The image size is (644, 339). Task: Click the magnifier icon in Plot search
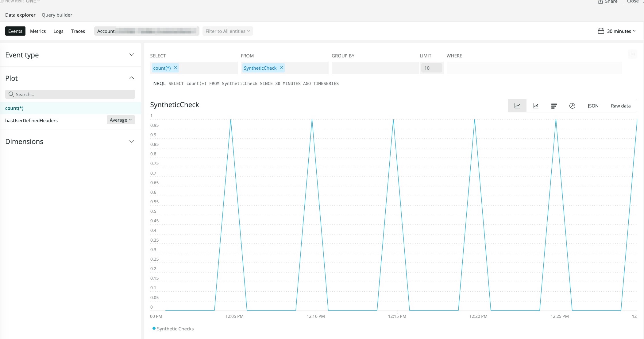point(11,94)
